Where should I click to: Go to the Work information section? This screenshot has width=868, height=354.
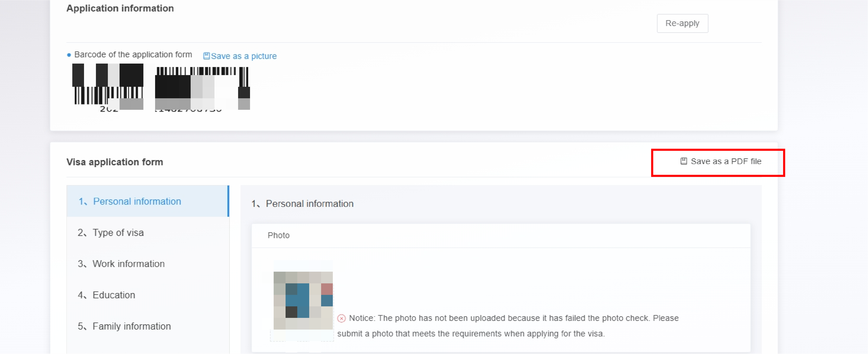pyautogui.click(x=128, y=264)
